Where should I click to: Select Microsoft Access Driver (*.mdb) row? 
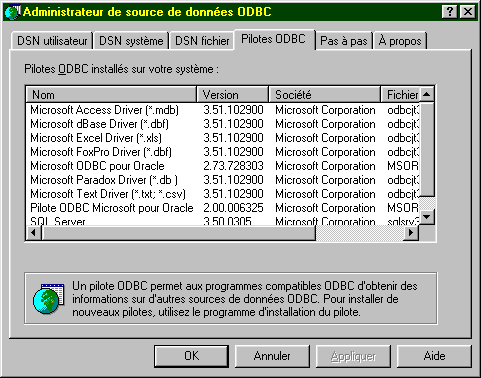[x=222, y=110]
